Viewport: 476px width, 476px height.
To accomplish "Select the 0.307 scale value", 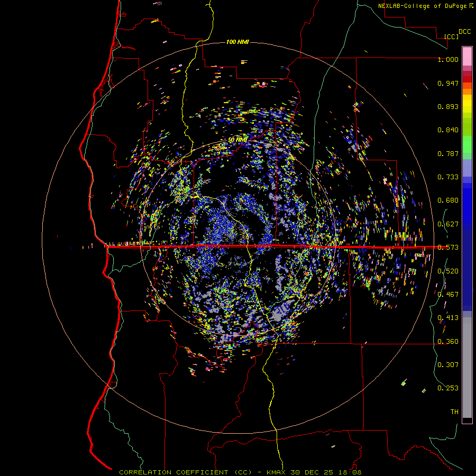I will [448, 365].
